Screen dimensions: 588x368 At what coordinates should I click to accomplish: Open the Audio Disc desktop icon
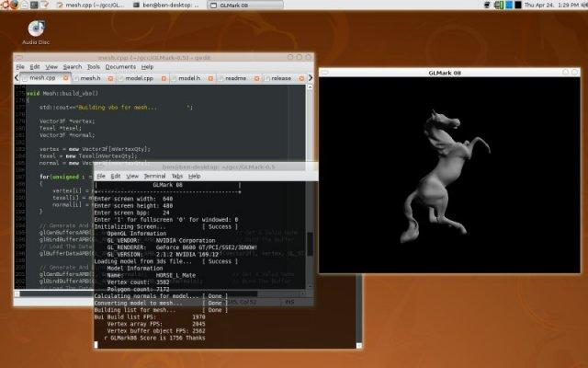click(x=35, y=30)
